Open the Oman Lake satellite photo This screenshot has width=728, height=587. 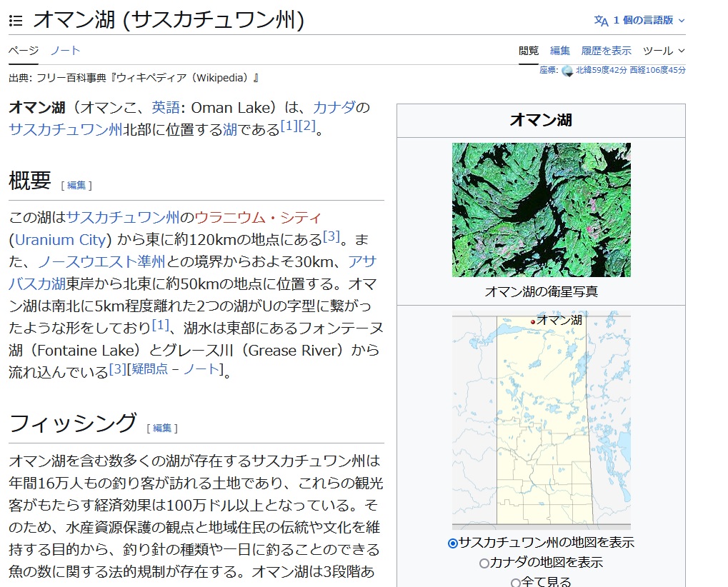[541, 209]
